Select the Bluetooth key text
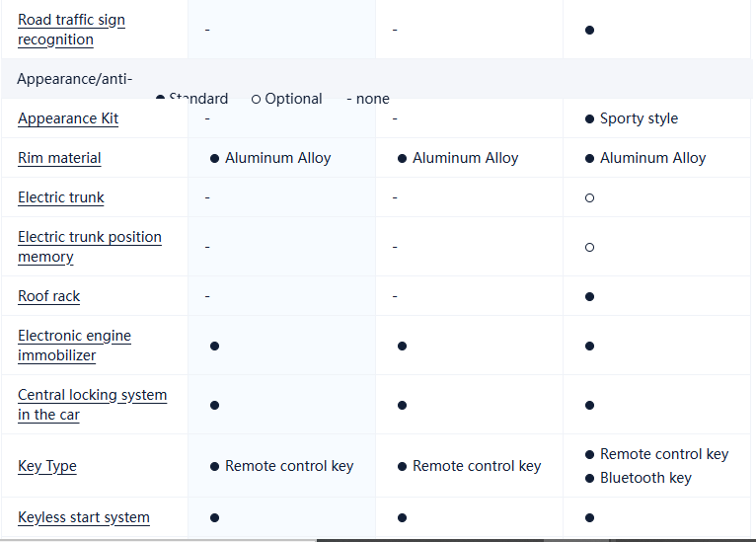Image resolution: width=756 pixels, height=542 pixels. pos(645,478)
